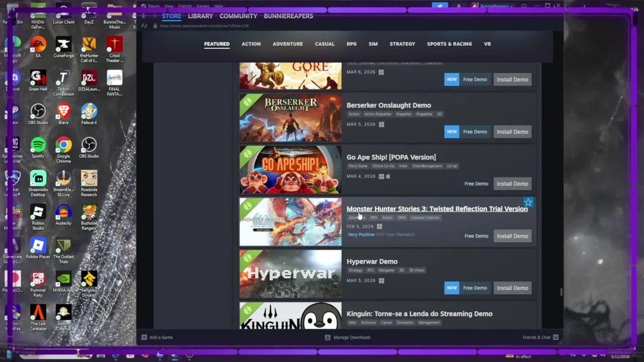Open the Hyperwar Demo title link

pos(372,261)
